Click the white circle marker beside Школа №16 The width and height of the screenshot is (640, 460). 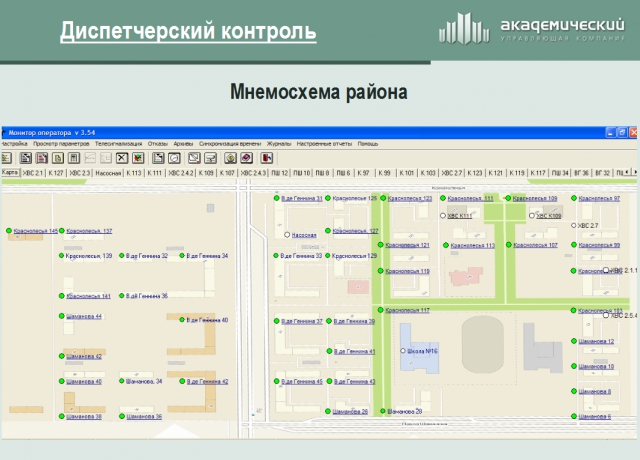tap(403, 351)
